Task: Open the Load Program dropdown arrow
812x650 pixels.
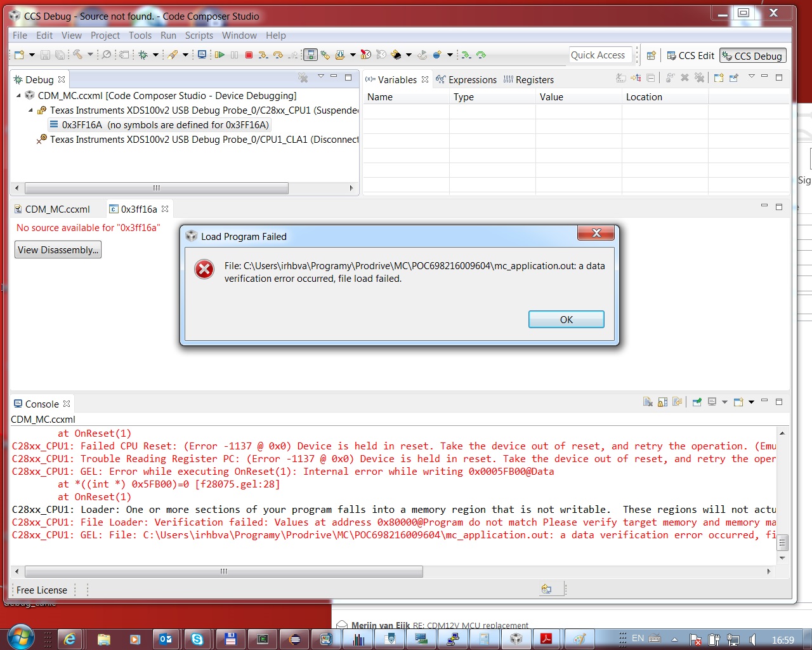Action: (x=353, y=55)
